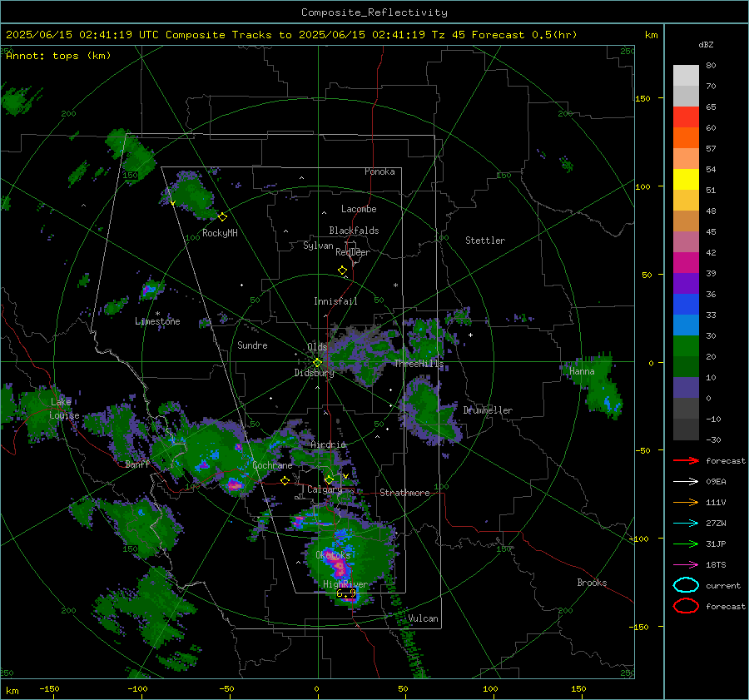Click the red forecast arrow in legend
The height and width of the screenshot is (700, 749).
(686, 460)
